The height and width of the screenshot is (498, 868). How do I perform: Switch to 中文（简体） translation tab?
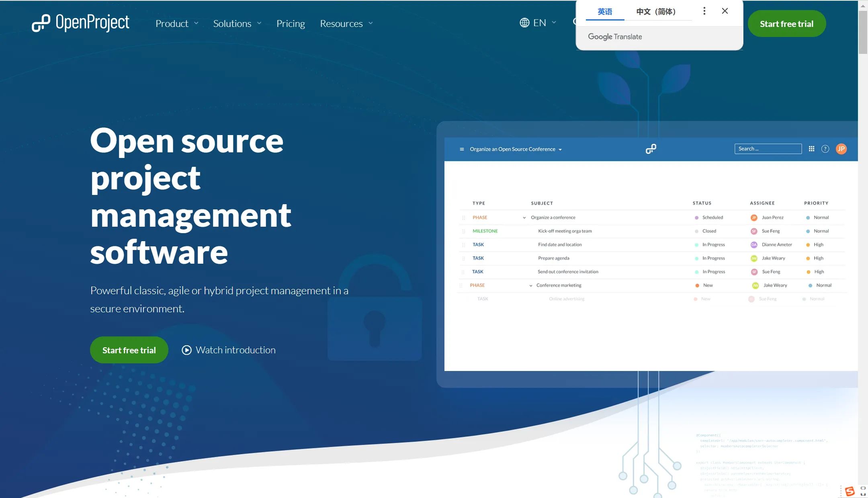click(x=656, y=12)
